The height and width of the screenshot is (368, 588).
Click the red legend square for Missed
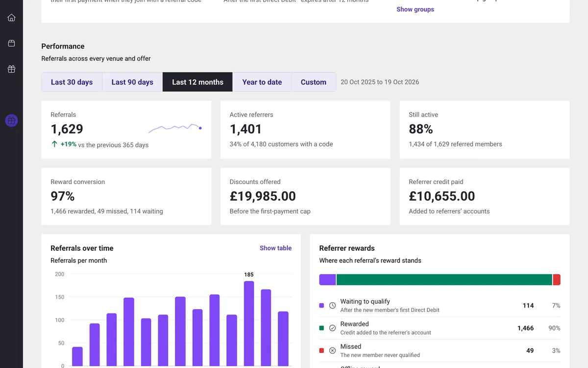[321, 350]
